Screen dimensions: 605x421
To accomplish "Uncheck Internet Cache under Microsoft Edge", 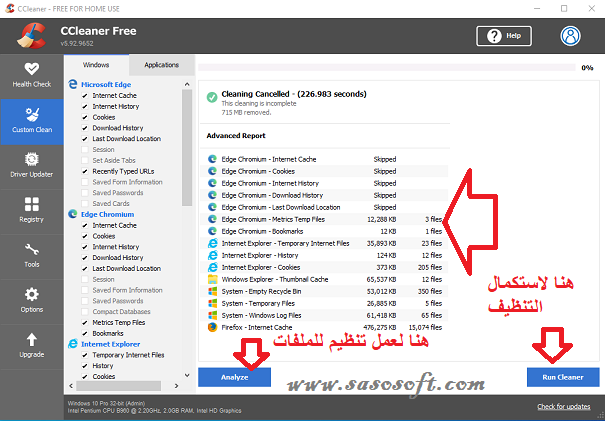I will click(x=85, y=96).
